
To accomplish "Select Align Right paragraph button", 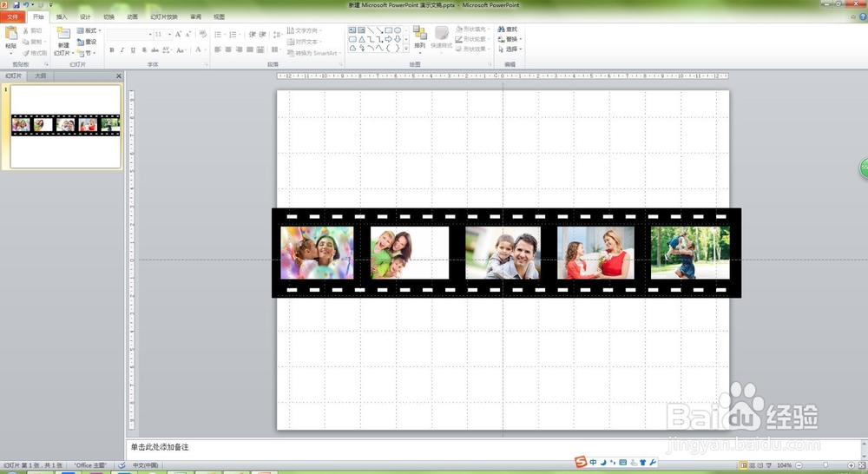I will 240,49.
